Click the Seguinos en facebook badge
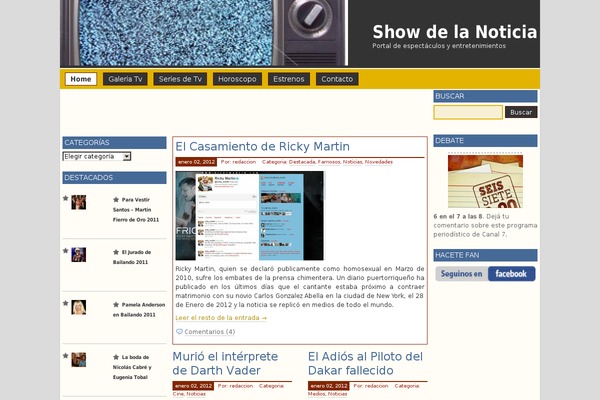This screenshot has height=400, width=600. (x=485, y=274)
